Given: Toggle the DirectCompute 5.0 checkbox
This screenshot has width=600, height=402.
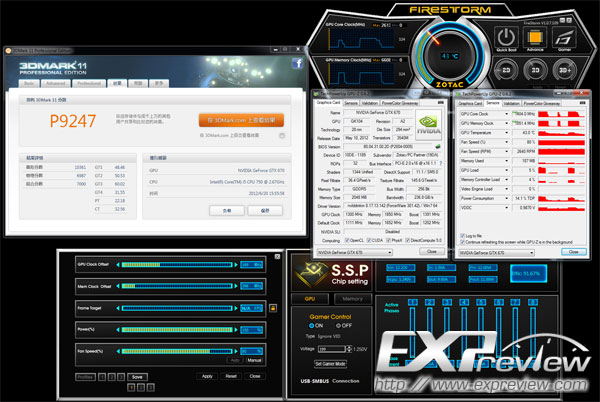Looking at the screenshot, I should (408, 240).
